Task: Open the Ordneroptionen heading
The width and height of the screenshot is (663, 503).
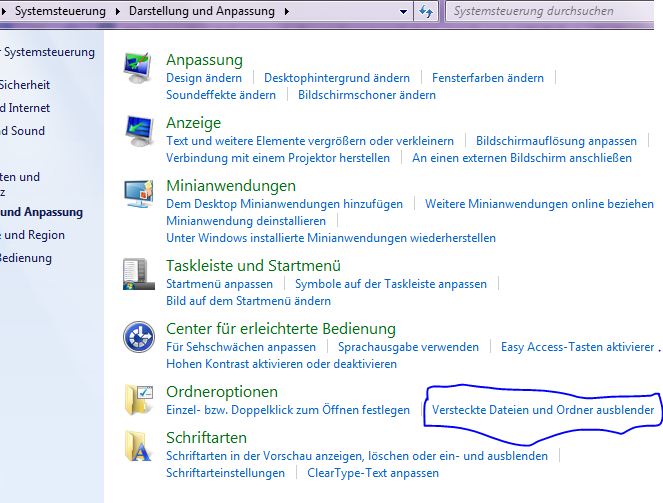Action: click(x=222, y=391)
